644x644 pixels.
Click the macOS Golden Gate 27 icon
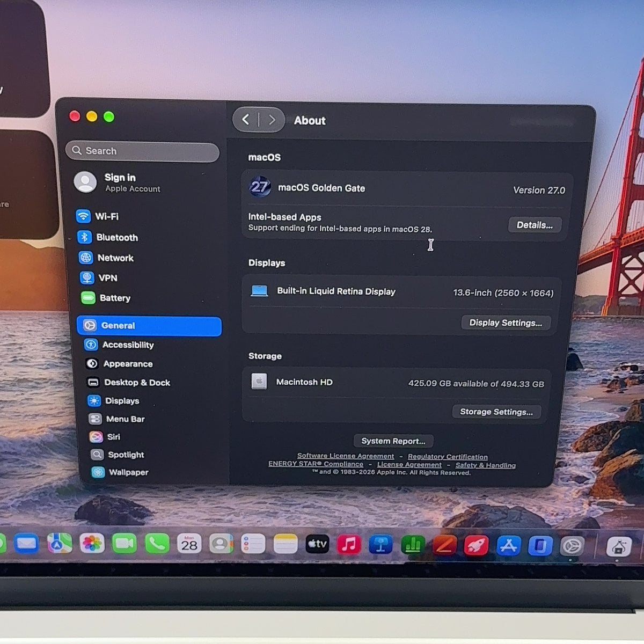tap(260, 187)
